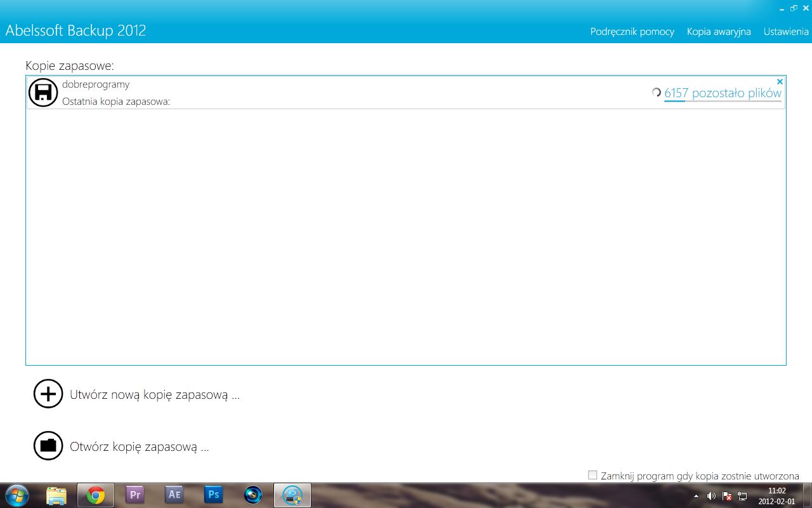
Task: Click the Abelssoft Backup 2012 title
Action: [x=75, y=30]
